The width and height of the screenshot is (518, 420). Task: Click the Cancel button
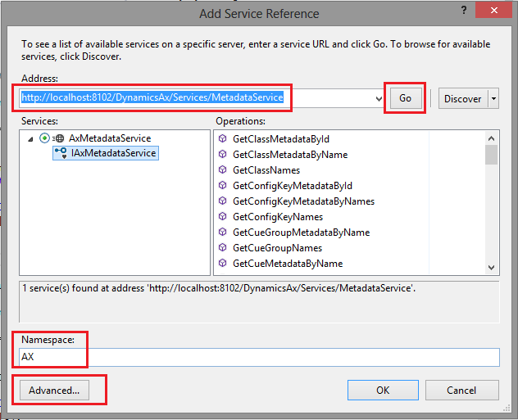click(461, 391)
